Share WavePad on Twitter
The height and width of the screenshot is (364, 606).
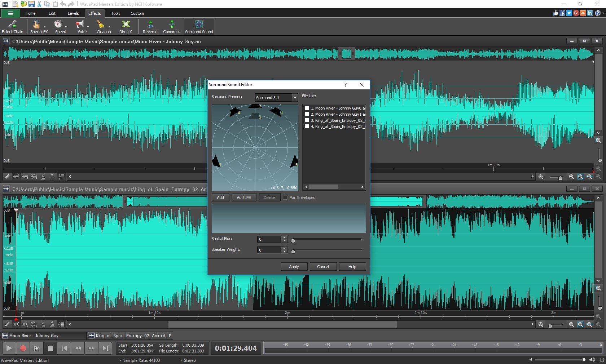coord(568,13)
